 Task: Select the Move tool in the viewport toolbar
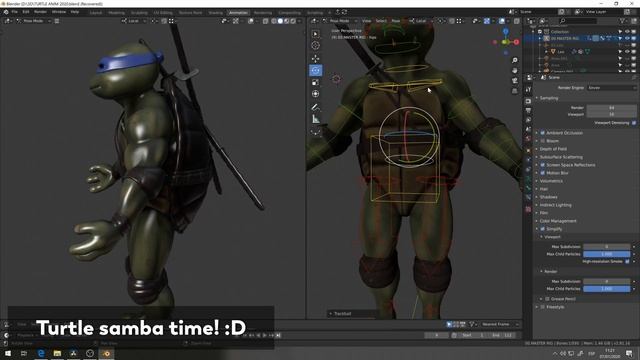pos(316,58)
